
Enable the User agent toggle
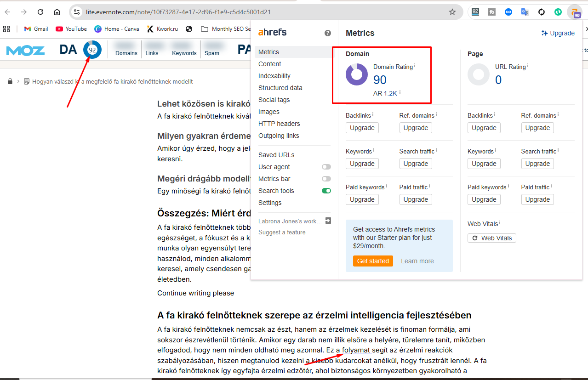tap(326, 167)
